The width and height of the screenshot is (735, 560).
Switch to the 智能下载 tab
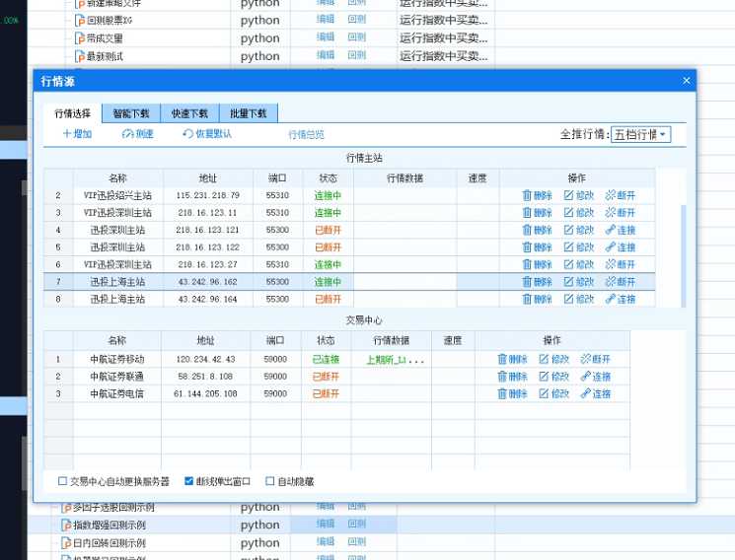131,113
